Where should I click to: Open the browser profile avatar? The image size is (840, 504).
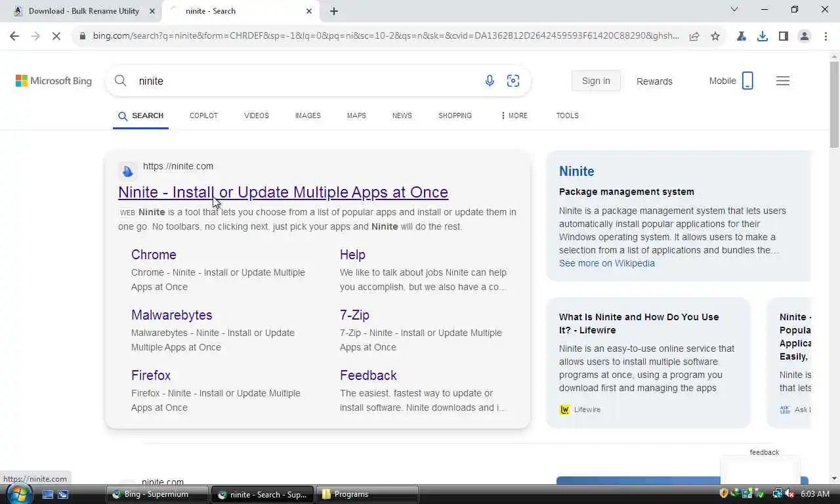point(805,36)
